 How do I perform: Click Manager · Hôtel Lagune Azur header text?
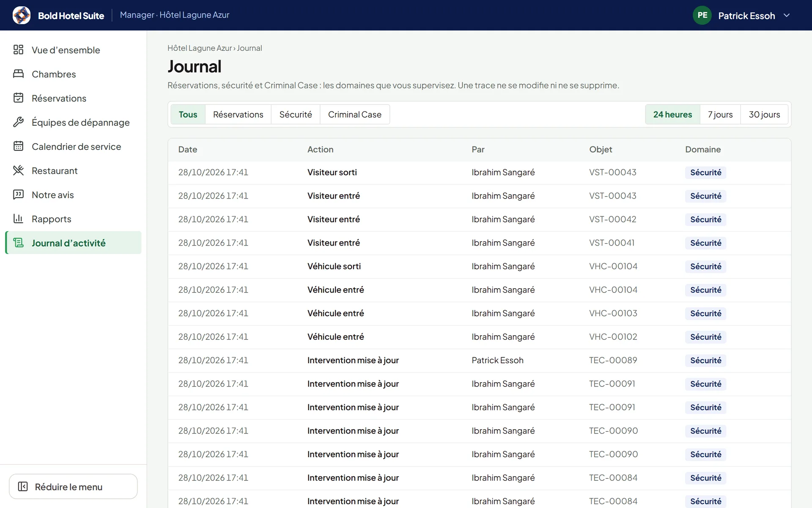(x=175, y=15)
